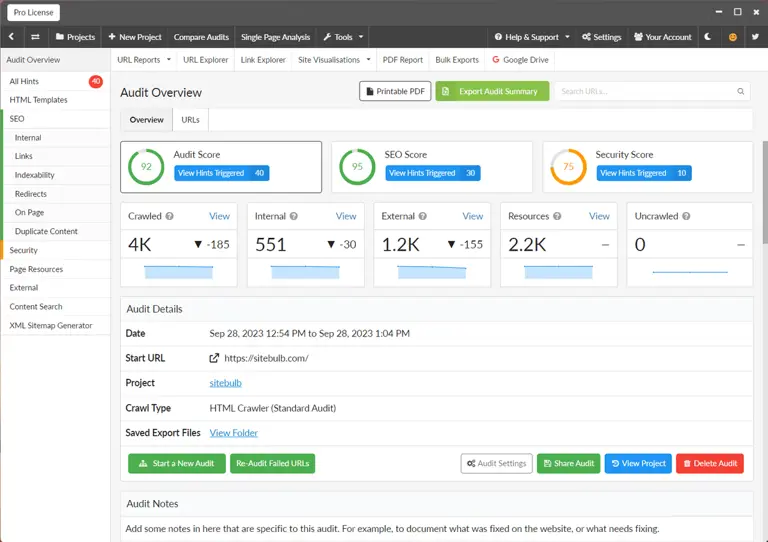Click the swap arrows icon in toolbar

35,37
